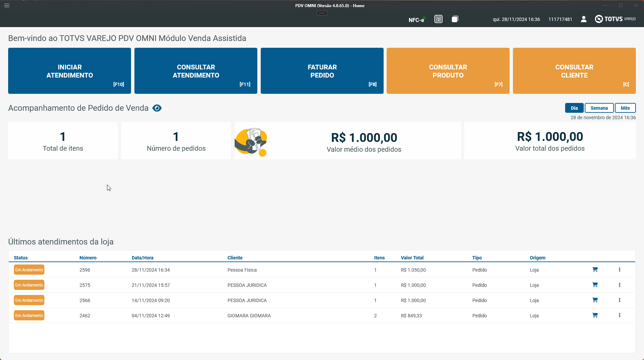Open cart for order 2596

point(595,270)
